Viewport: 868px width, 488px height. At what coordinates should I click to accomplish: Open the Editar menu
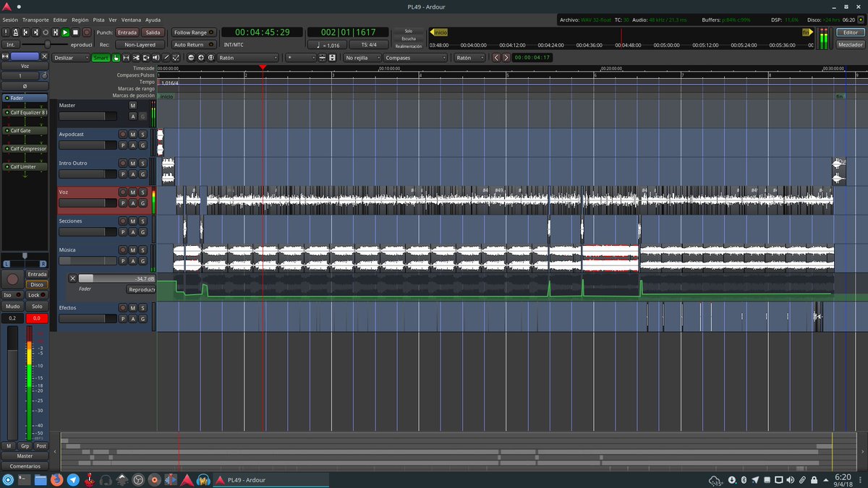point(60,20)
